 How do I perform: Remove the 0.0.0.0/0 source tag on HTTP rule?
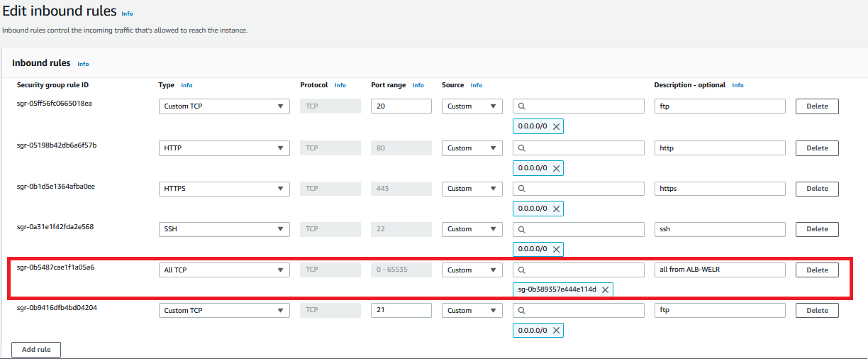pyautogui.click(x=557, y=168)
